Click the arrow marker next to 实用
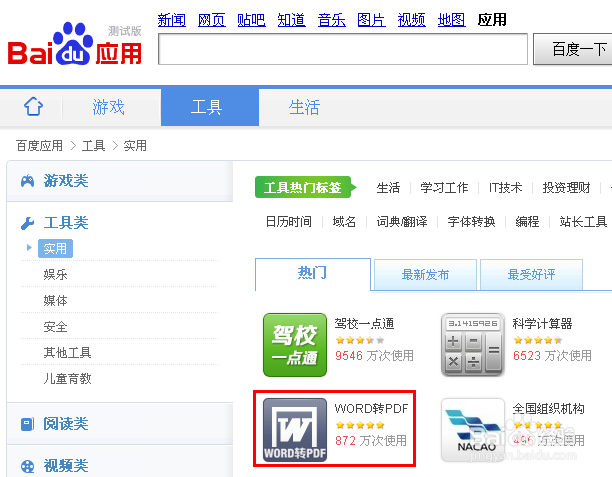This screenshot has height=477, width=612. coord(29,247)
